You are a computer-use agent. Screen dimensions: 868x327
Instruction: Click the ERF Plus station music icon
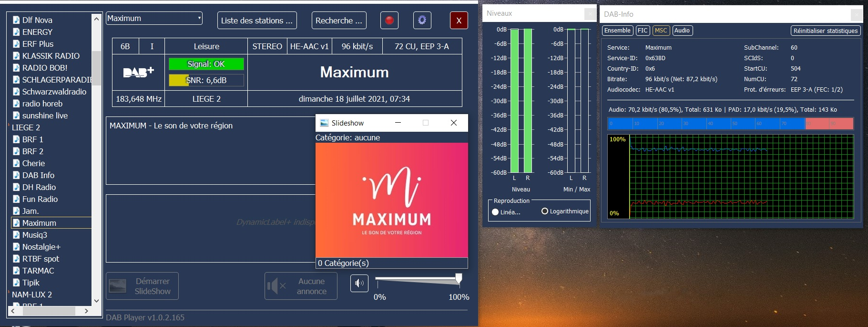pos(16,44)
